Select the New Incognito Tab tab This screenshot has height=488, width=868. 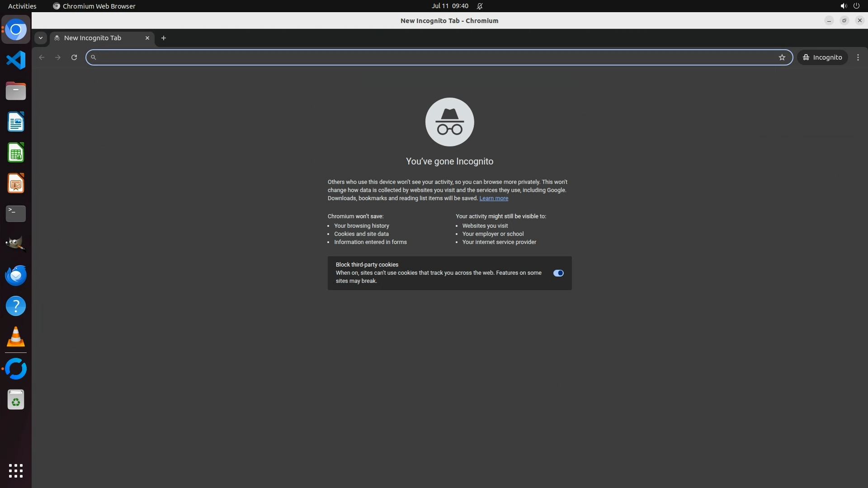(x=93, y=38)
